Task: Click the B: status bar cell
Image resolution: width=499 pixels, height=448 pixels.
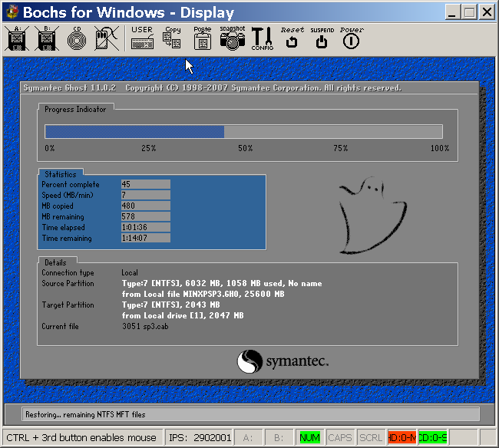Action: (279, 438)
